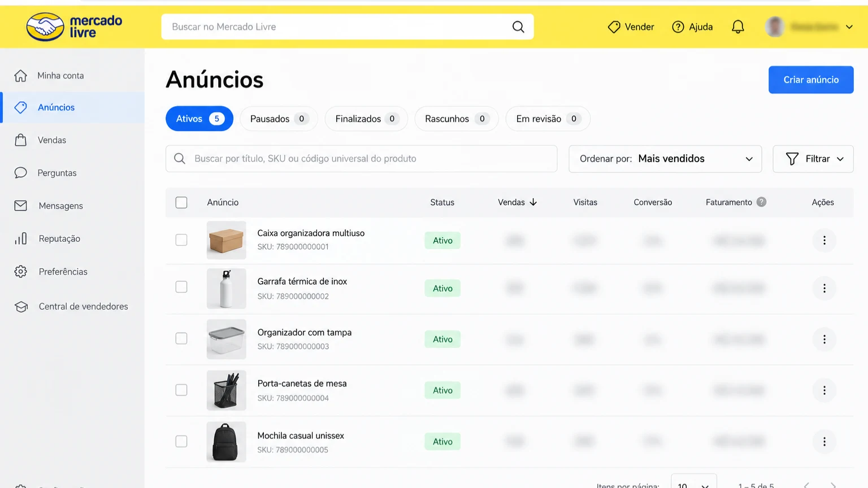Click the magnifier icon in listings search
Image resolution: width=868 pixels, height=488 pixels.
180,159
